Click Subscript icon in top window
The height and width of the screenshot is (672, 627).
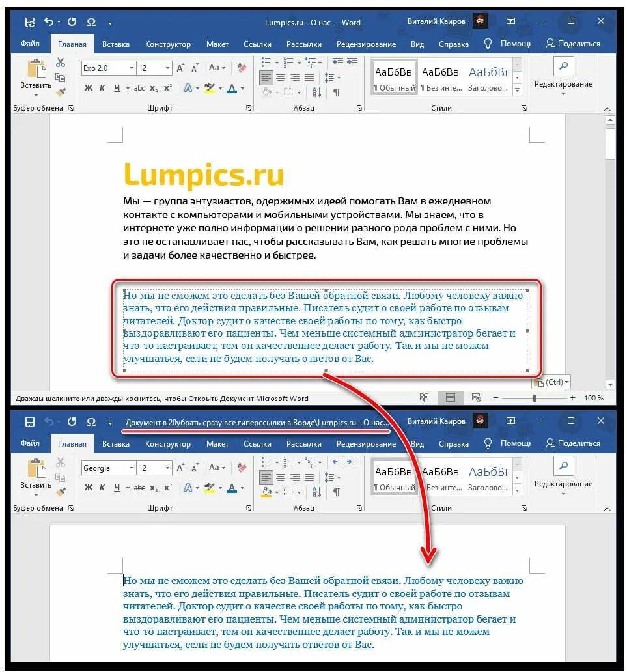point(154,88)
